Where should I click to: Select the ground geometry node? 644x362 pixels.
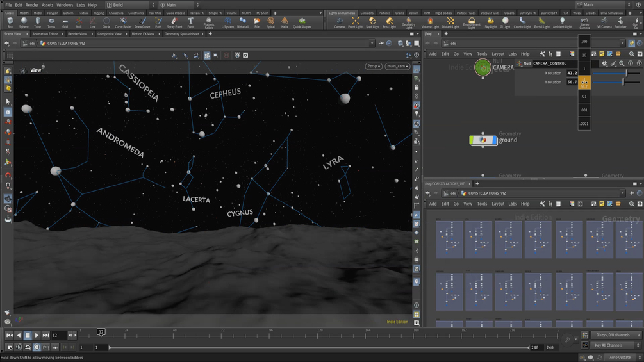[483, 140]
